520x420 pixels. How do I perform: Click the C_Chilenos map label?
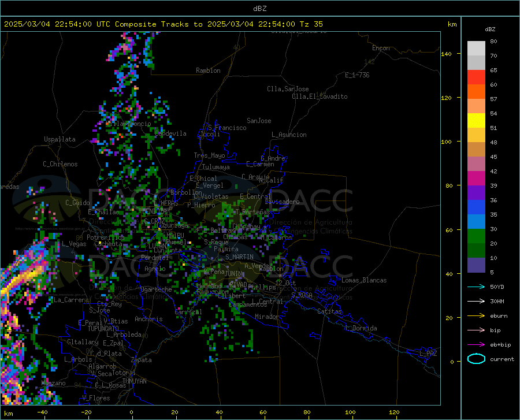point(60,164)
